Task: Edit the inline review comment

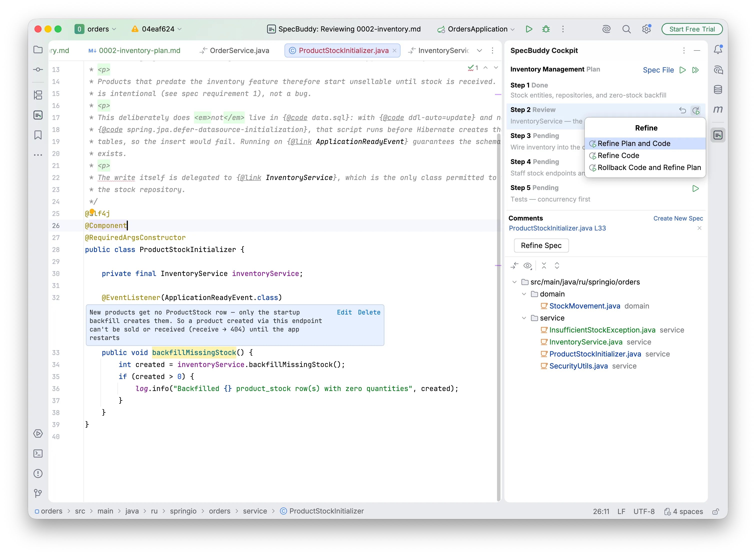Action: coord(344,312)
